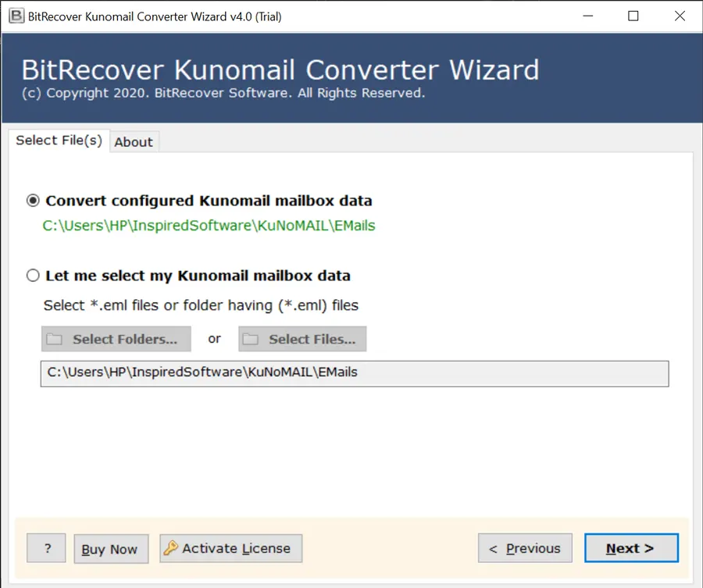This screenshot has width=703, height=588.
Task: Click the folder icon on Select Folders button
Action: coord(55,339)
